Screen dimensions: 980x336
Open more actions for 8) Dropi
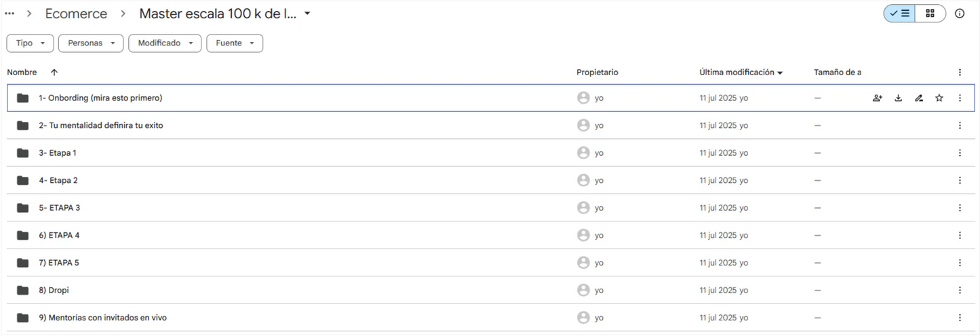point(960,290)
